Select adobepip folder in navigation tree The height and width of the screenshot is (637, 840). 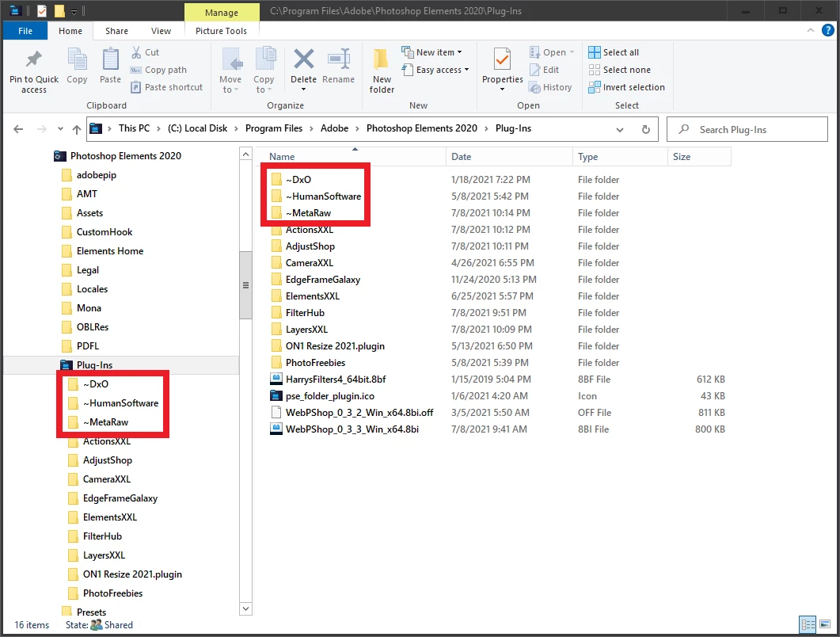pyautogui.click(x=96, y=175)
